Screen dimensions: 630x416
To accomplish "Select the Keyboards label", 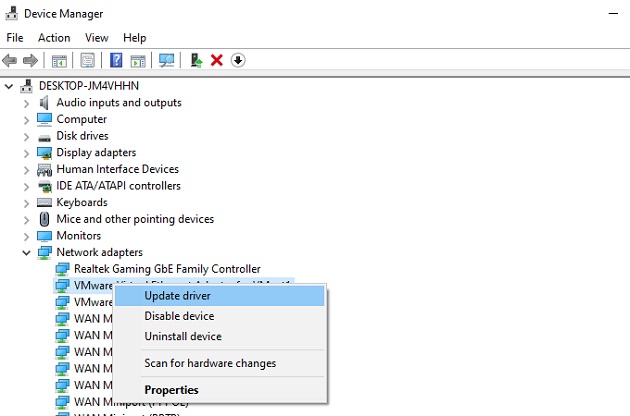I will [82, 202].
